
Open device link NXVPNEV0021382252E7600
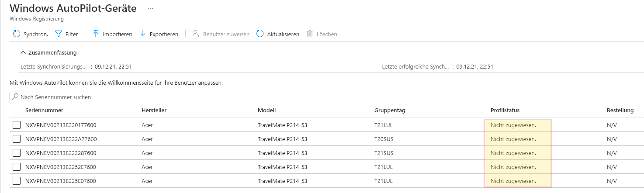[x=61, y=167]
